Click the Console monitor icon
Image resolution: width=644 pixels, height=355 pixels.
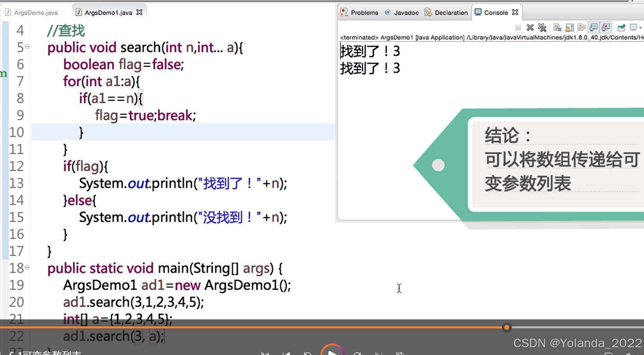(x=478, y=12)
